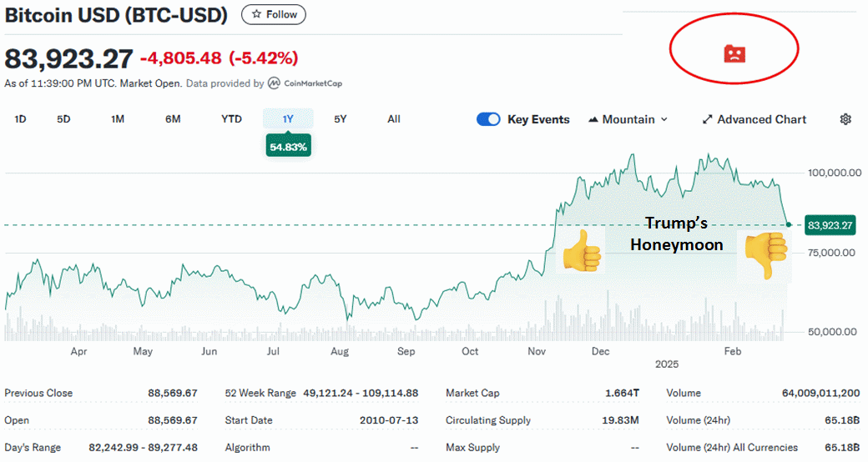Screen dimensions: 868x462
Task: Click the Volume value 64,009,011,200
Action: [820, 393]
